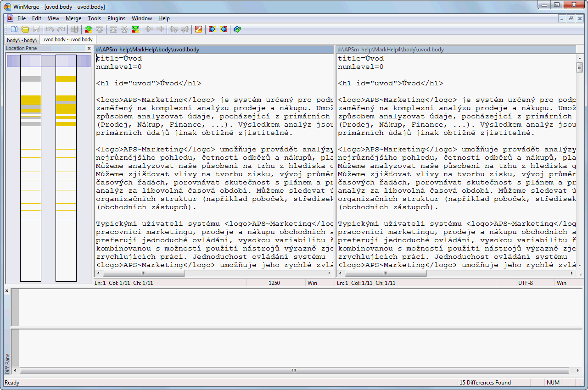Click the Redo toolbar icon
This screenshot has height=390, width=588.
click(61, 29)
